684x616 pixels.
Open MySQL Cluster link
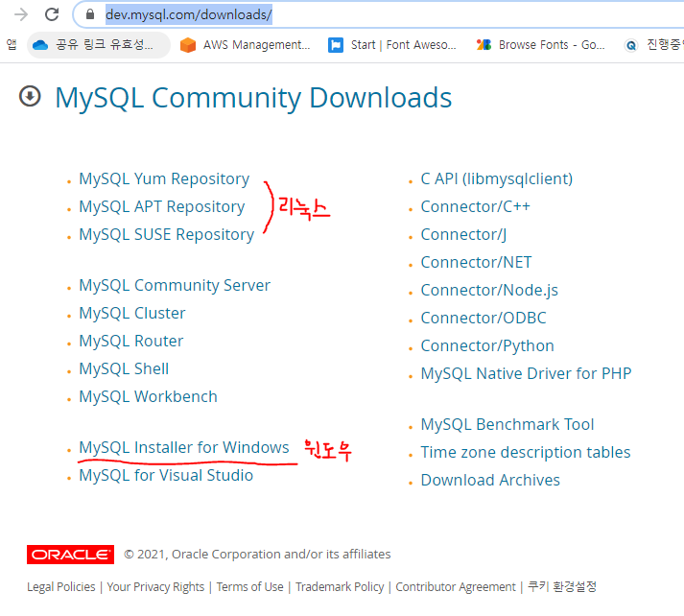point(132,313)
